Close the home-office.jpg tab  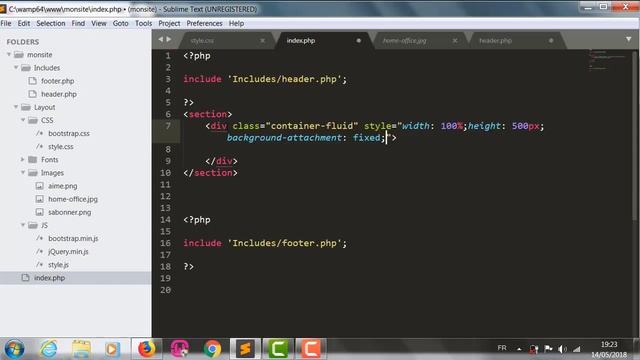pyautogui.click(x=455, y=40)
